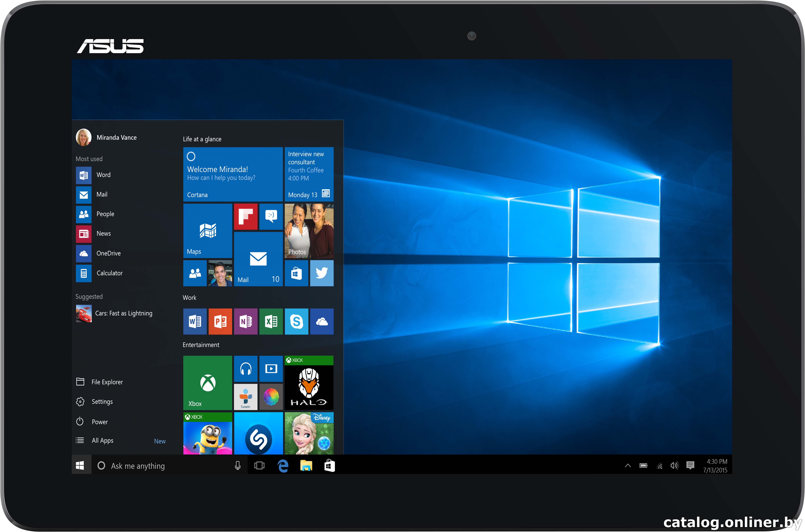This screenshot has width=805, height=532.
Task: Open the Halo game tile
Action: pos(309,383)
